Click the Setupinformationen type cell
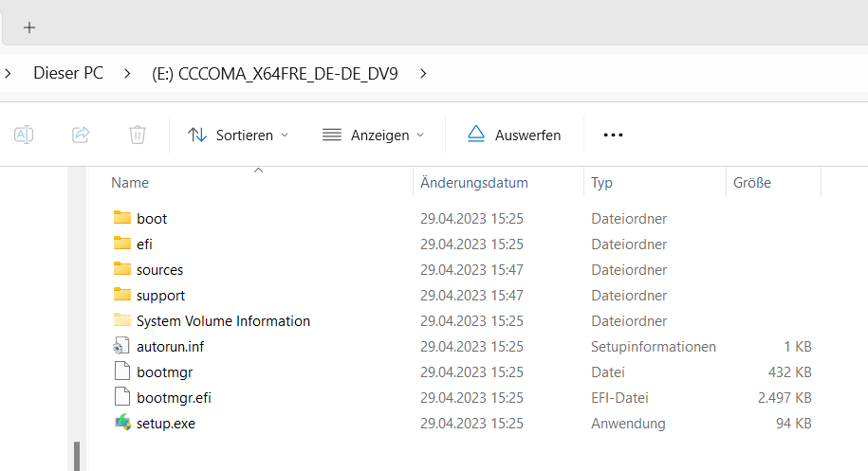Image resolution: width=868 pixels, height=471 pixels. click(654, 347)
